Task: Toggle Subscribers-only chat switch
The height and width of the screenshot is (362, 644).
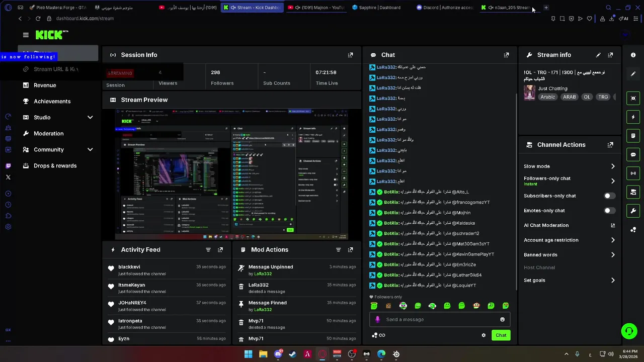Action: [x=609, y=196]
